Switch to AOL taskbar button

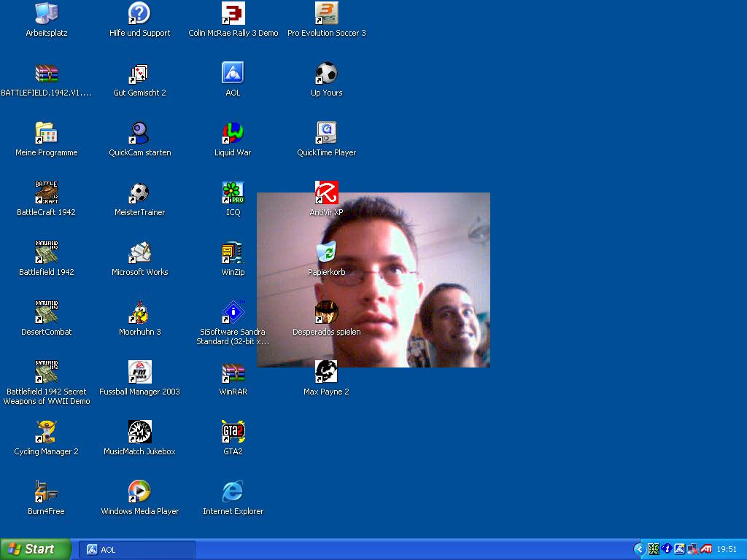tap(136, 550)
